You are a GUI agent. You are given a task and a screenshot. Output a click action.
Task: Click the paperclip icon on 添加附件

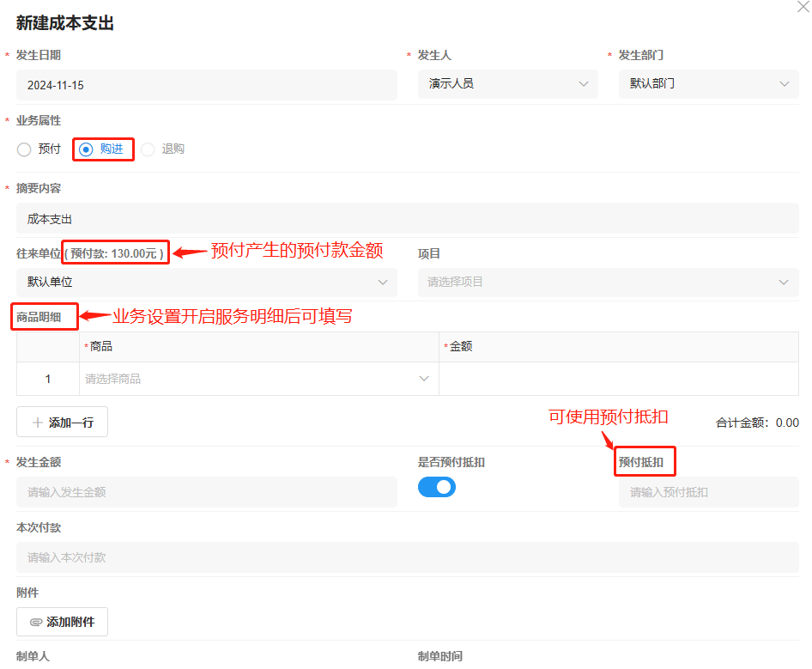(x=36, y=622)
